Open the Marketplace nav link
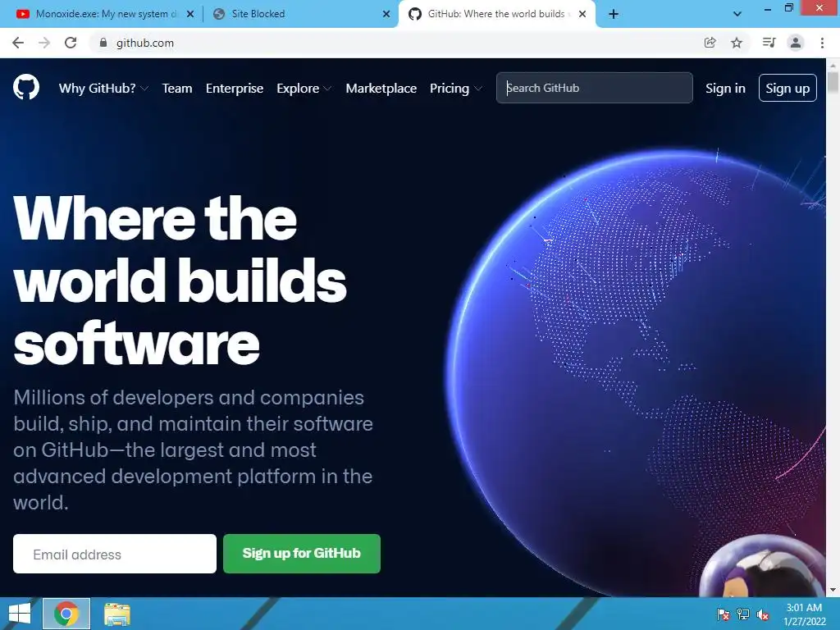Viewport: 840px width, 630px height. pos(381,89)
